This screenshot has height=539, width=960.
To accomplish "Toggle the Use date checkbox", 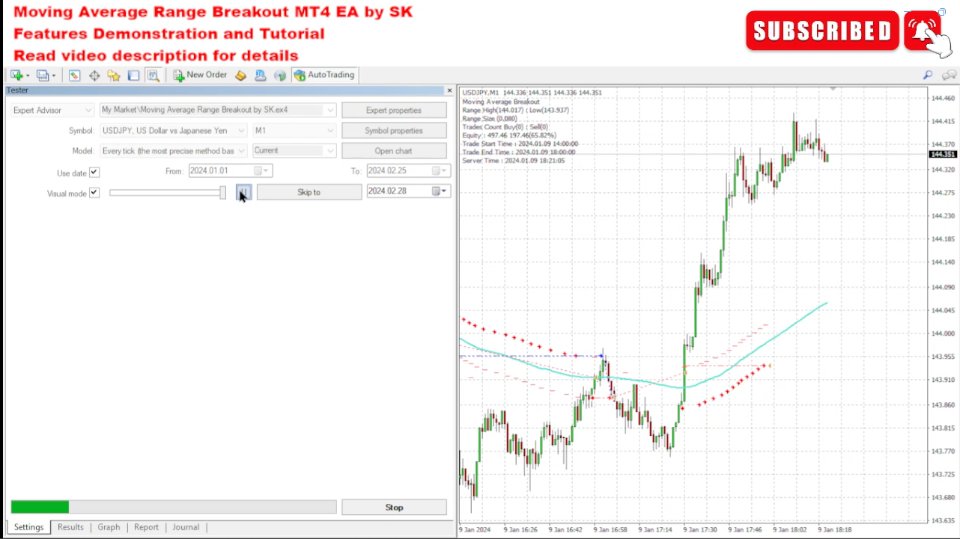I will tap(94, 172).
